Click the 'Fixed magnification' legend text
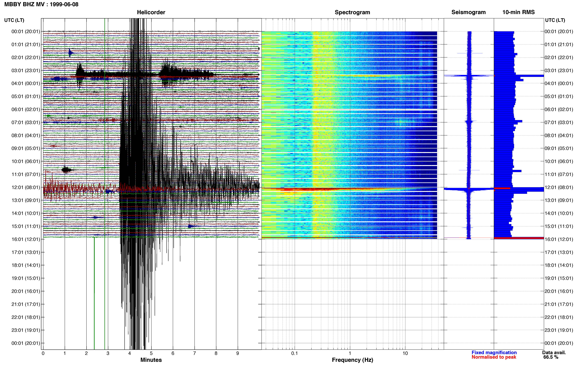588x368 pixels. click(x=494, y=352)
